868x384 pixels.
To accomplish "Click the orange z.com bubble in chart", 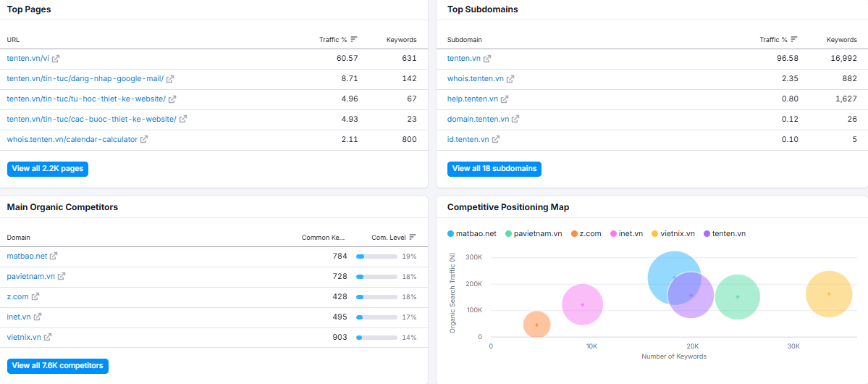I will pos(537,325).
